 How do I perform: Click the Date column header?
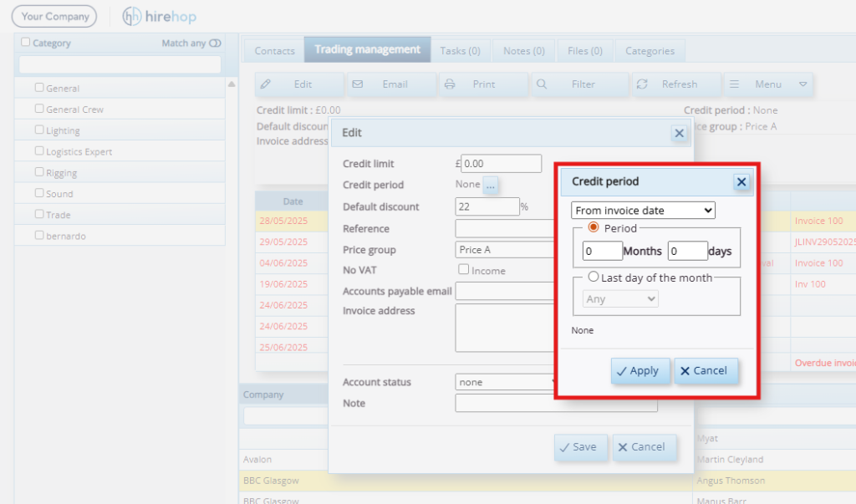click(293, 201)
